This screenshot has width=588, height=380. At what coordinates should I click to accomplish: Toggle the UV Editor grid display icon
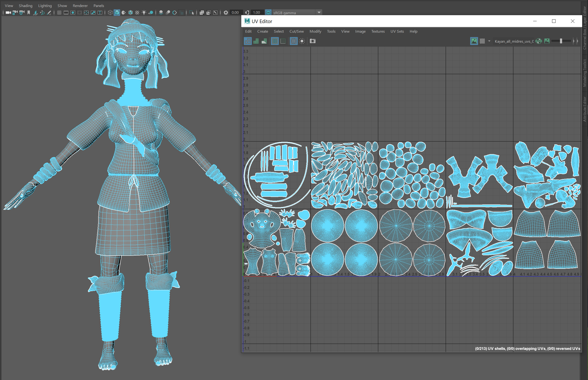293,41
